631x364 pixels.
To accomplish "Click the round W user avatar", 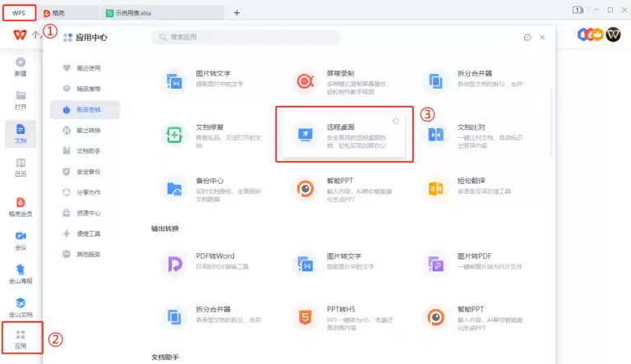I will [x=613, y=35].
